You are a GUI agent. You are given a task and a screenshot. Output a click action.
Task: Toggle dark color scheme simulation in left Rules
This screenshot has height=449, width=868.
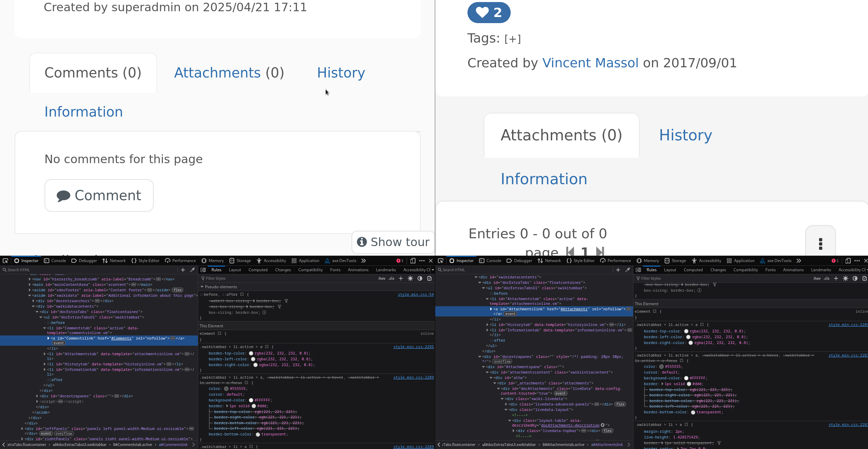pyautogui.click(x=420, y=278)
